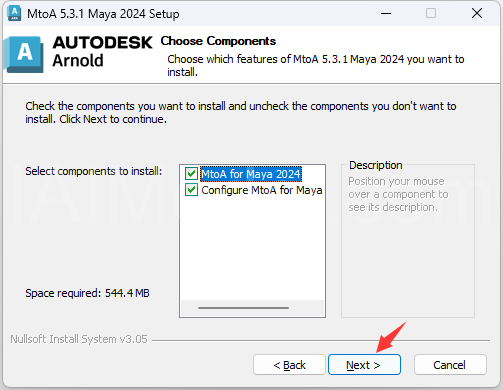503x390 pixels.
Task: Click the red arrow pointing to Next
Action: pyautogui.click(x=391, y=337)
